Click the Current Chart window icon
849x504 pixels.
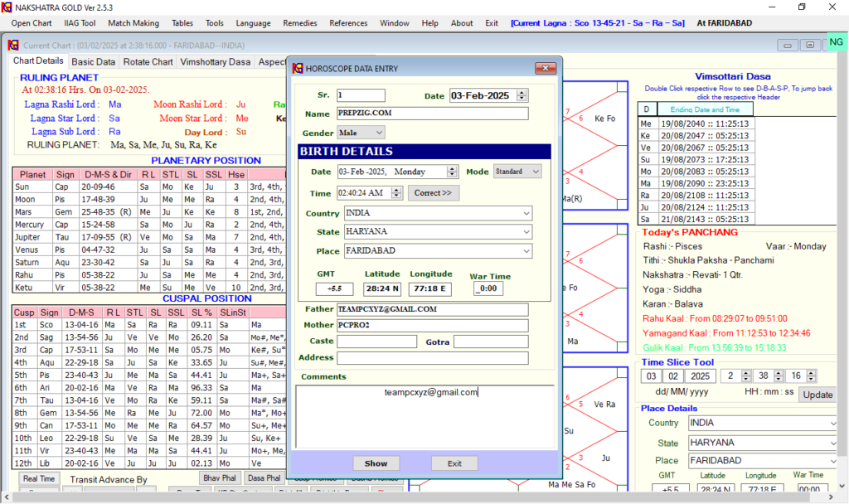13,45
